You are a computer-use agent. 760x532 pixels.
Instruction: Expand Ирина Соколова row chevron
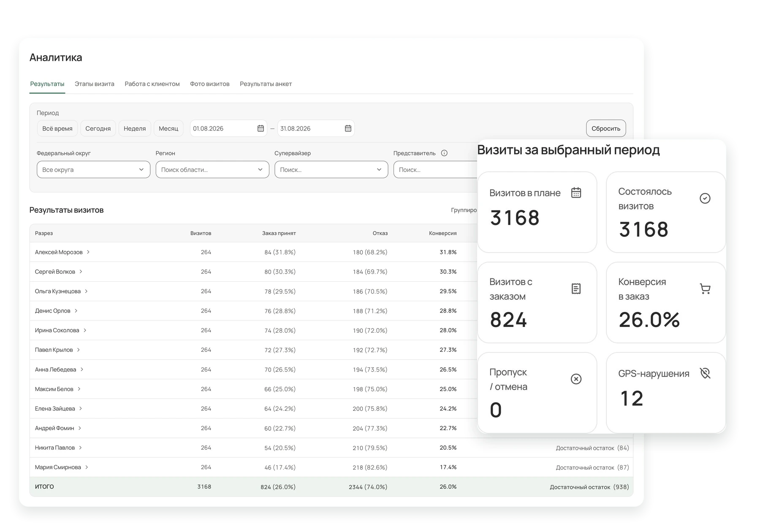pyautogui.click(x=85, y=330)
